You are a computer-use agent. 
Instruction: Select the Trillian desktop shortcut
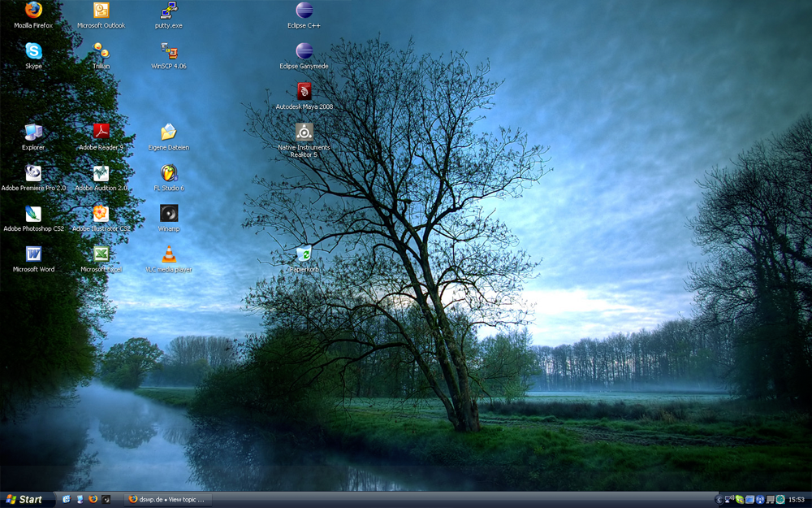coord(101,56)
